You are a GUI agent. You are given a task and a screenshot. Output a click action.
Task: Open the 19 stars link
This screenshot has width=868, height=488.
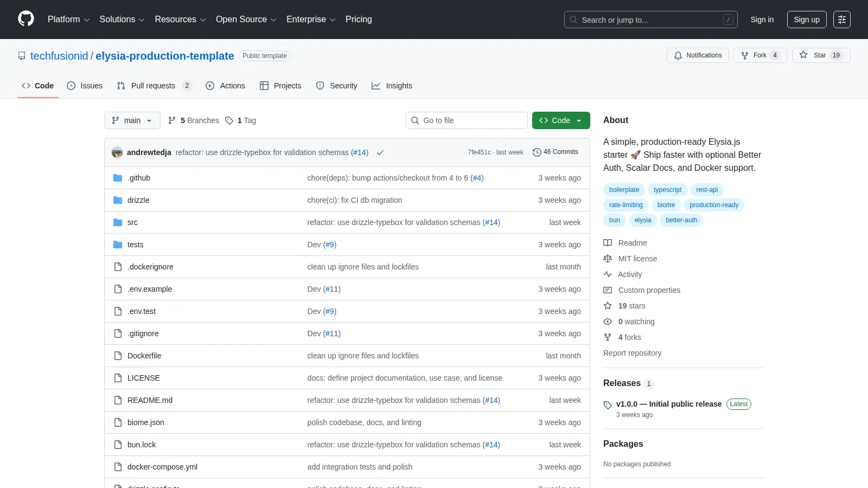click(631, 306)
